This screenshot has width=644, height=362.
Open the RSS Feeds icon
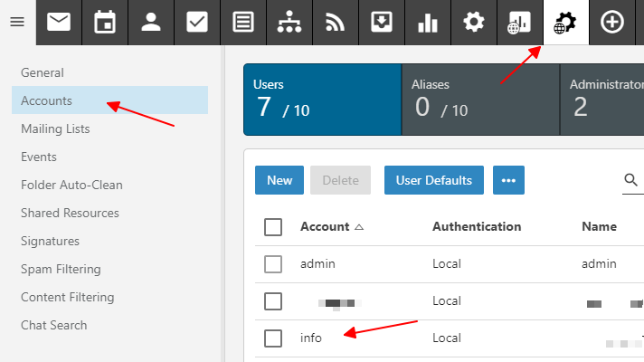click(336, 23)
